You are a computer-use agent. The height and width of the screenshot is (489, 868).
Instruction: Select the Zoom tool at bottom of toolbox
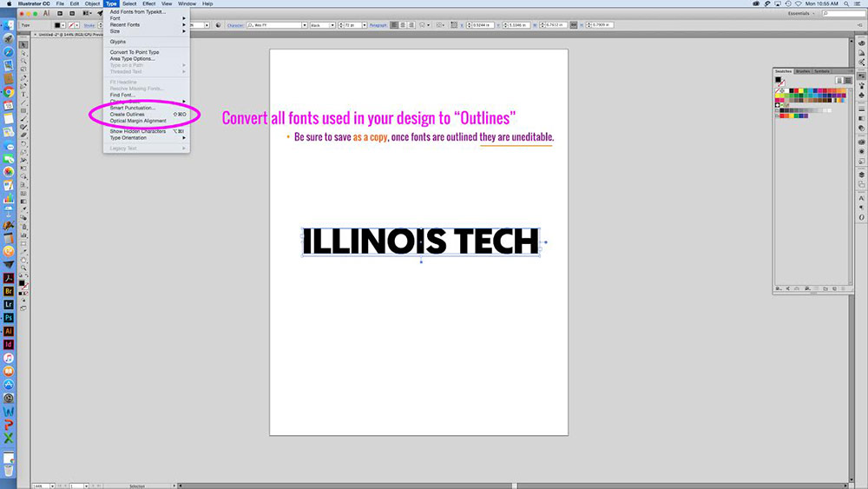pos(23,268)
